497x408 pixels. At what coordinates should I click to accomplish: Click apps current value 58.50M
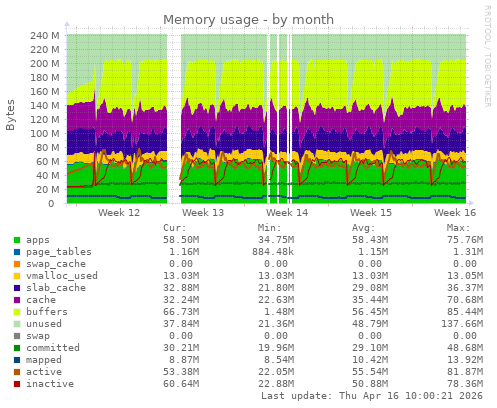pos(181,240)
